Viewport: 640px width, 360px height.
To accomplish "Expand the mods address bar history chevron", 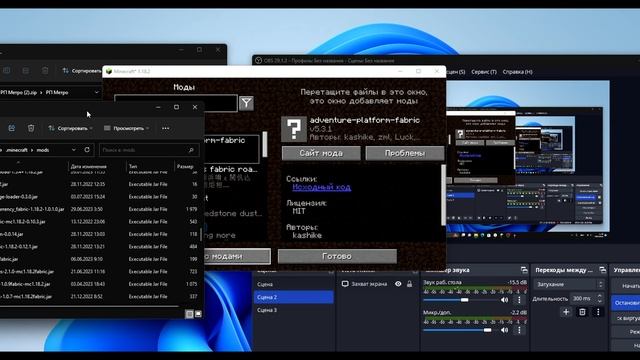I will 73,150.
